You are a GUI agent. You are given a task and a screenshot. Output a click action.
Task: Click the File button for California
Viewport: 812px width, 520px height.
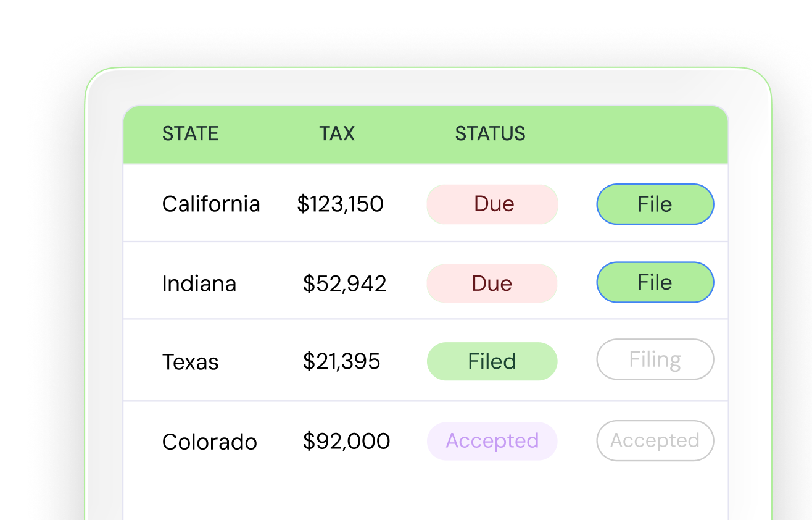pyautogui.click(x=655, y=204)
